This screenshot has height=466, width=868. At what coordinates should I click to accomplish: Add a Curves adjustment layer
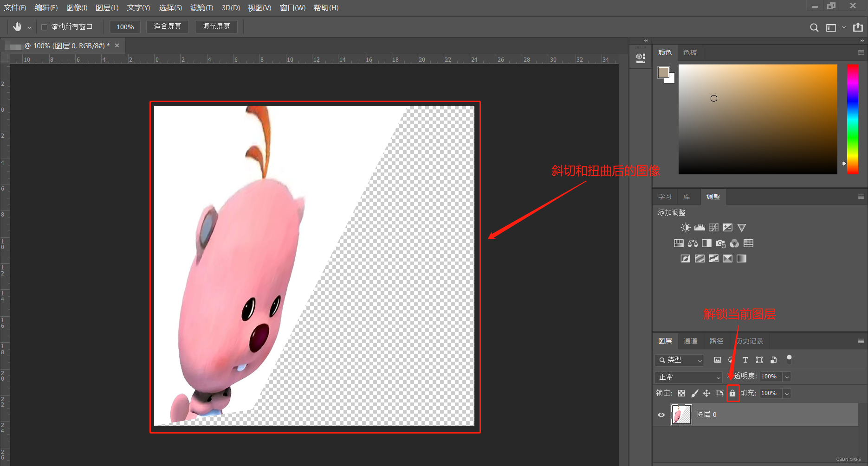click(x=713, y=228)
